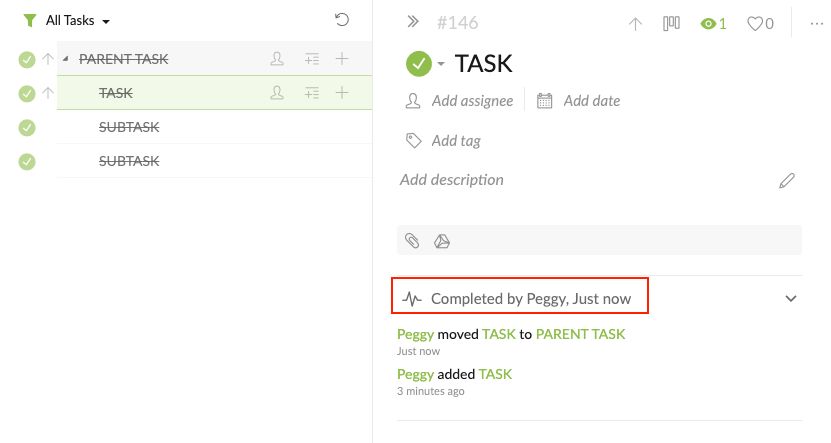Image resolution: width=831 pixels, height=443 pixels.
Task: Expand activity chevron beside Completed by Peggy
Action: click(x=791, y=298)
